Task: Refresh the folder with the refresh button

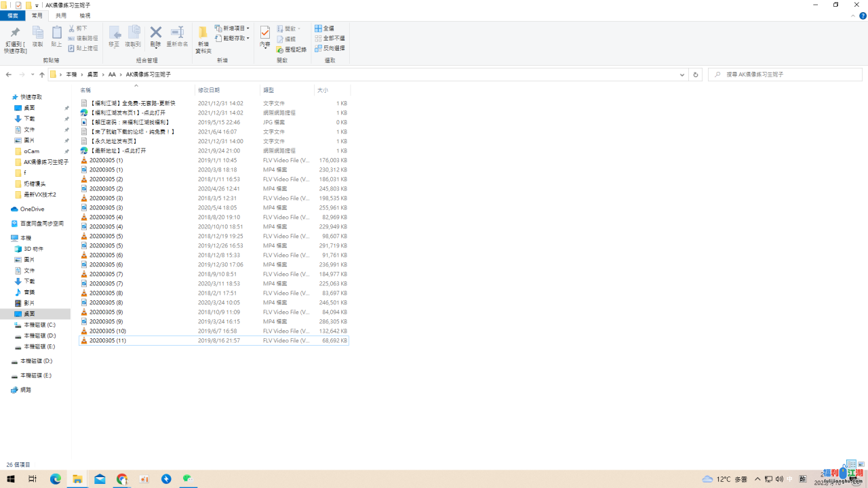Action: point(695,75)
